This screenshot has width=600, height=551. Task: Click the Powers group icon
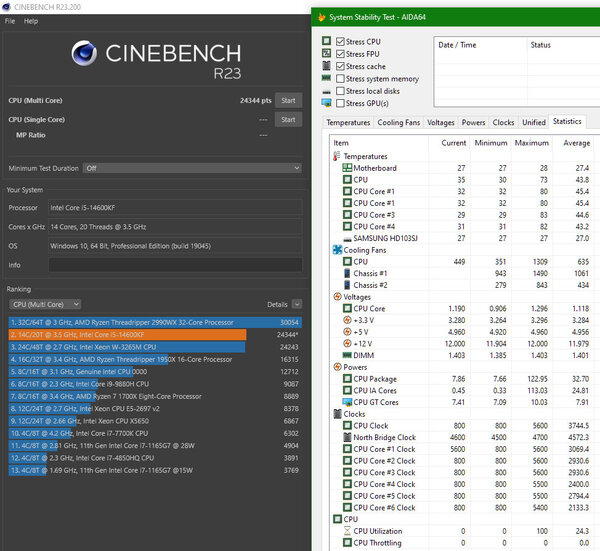[x=336, y=366]
